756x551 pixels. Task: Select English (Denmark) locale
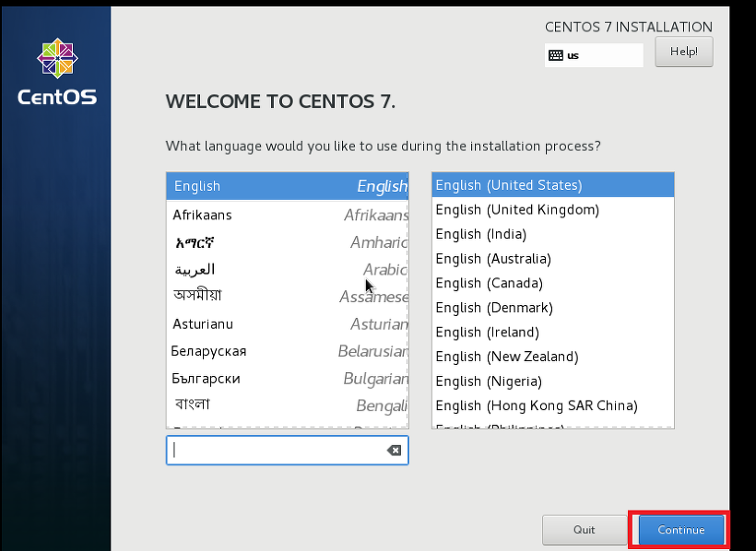(x=553, y=308)
